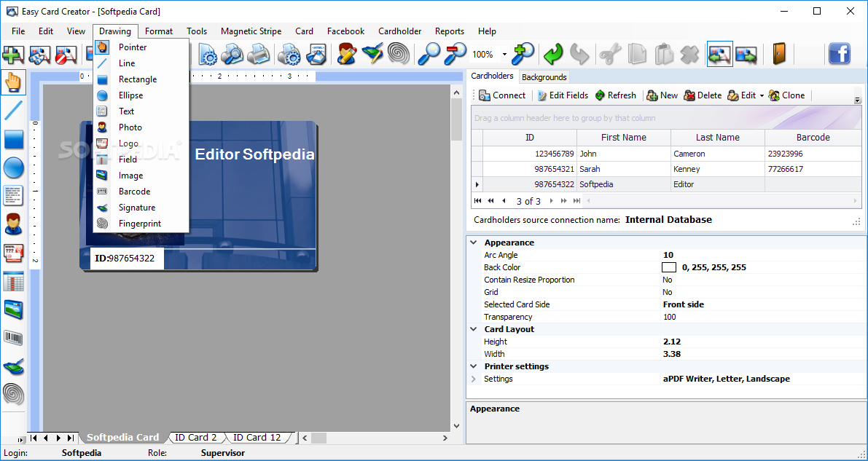Click the green undo arrow
Screen dimensions: 868x461
(x=552, y=54)
